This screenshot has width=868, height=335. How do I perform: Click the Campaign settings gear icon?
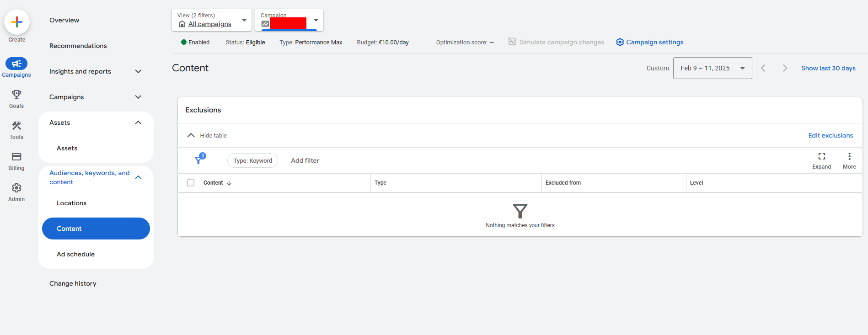click(x=620, y=42)
